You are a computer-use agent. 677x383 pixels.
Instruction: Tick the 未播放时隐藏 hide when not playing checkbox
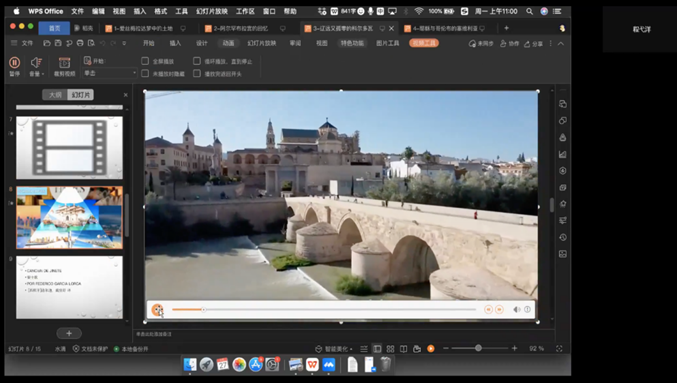(145, 73)
